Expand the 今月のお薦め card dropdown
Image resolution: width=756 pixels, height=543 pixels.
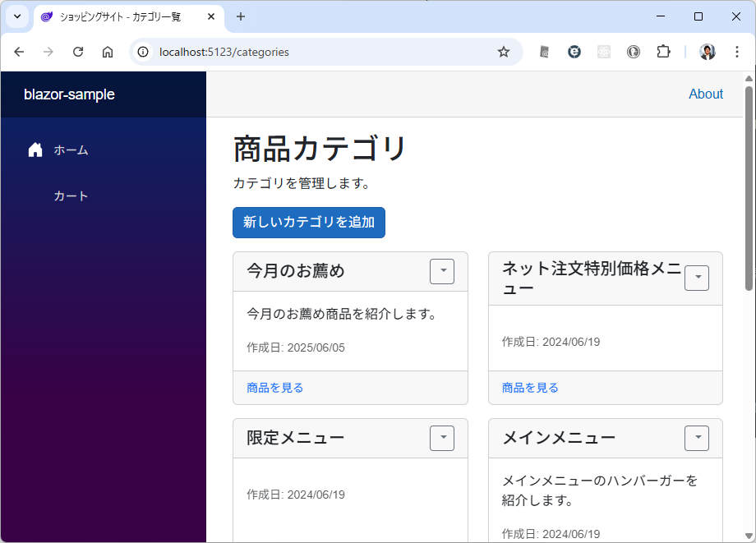click(x=442, y=271)
